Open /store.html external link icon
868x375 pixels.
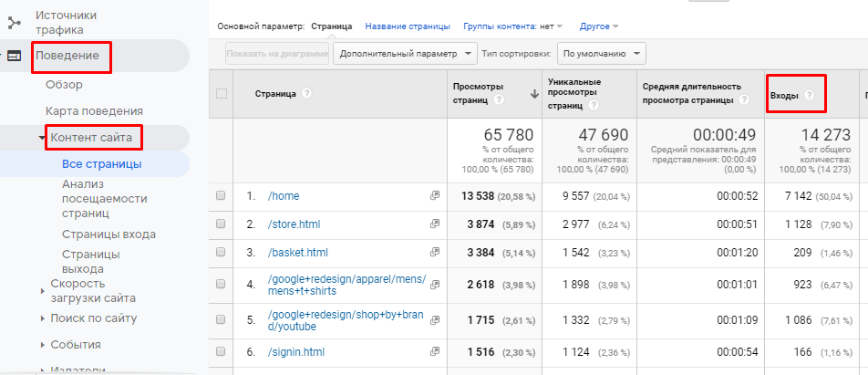point(435,224)
